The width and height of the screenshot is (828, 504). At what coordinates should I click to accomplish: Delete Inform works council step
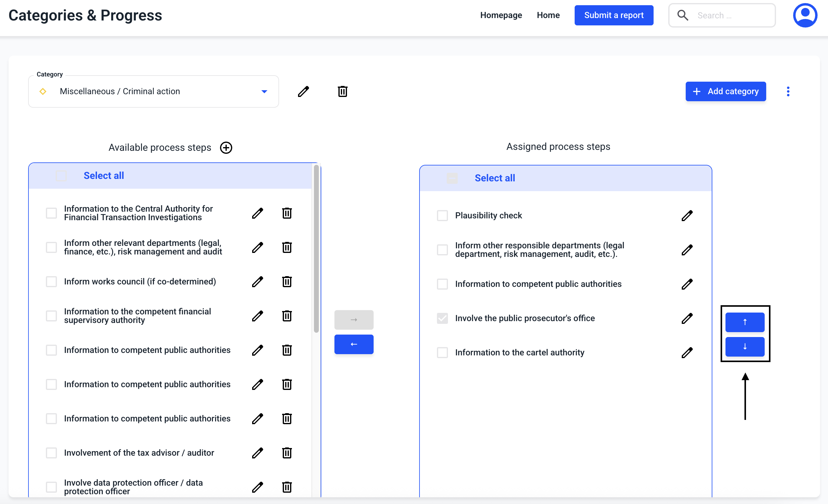pos(287,281)
